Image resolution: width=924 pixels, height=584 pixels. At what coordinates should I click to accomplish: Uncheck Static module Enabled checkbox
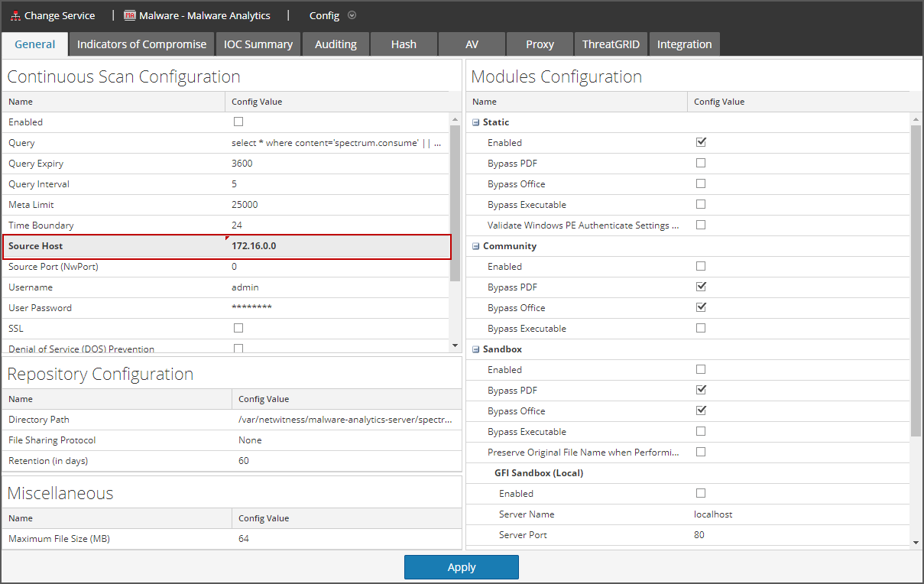tap(701, 142)
